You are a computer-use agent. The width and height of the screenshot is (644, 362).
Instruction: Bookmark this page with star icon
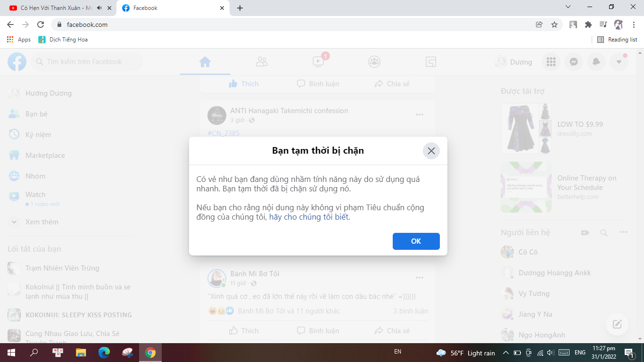pos(554,25)
